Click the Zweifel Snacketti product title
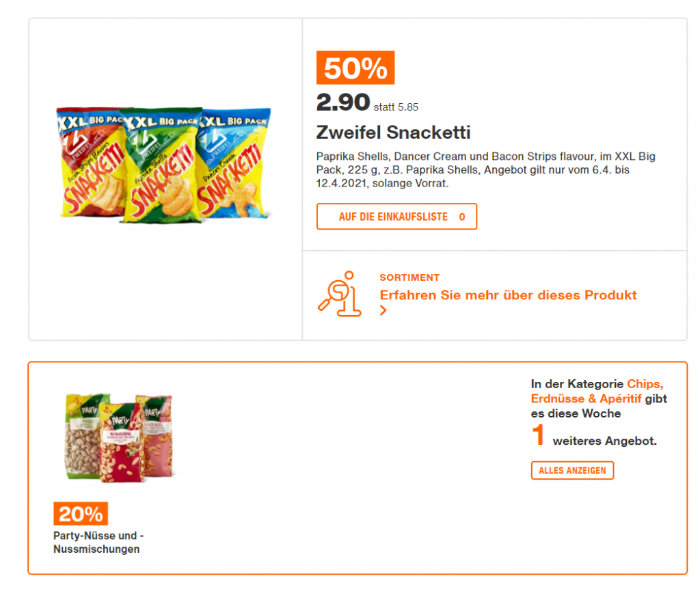The image size is (700, 589). [393, 132]
